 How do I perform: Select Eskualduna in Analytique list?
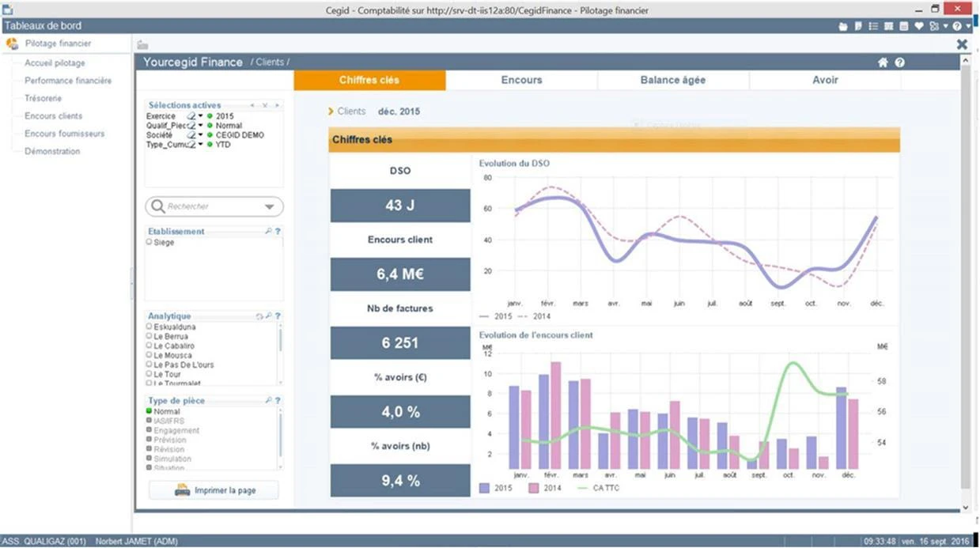[171, 327]
